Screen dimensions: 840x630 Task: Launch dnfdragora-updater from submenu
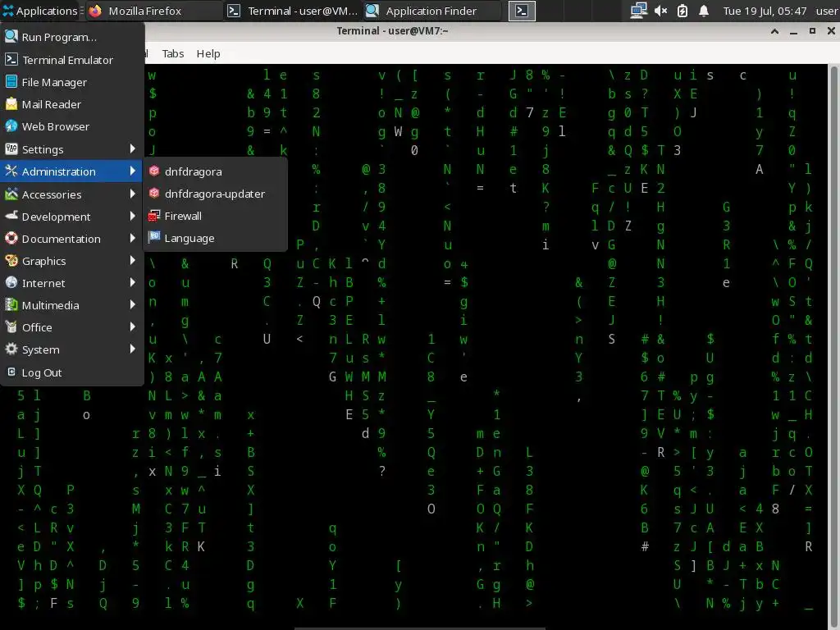(x=215, y=194)
